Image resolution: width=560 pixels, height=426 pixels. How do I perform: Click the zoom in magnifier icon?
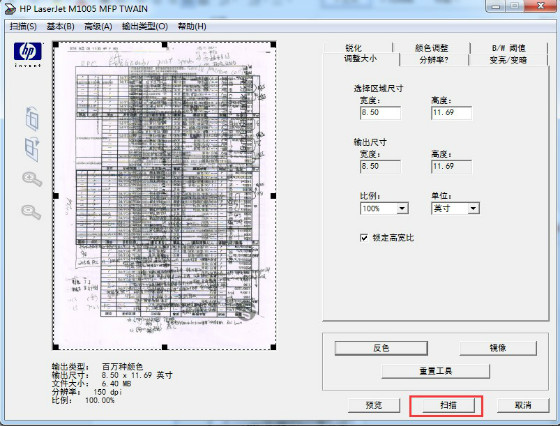click(x=32, y=179)
